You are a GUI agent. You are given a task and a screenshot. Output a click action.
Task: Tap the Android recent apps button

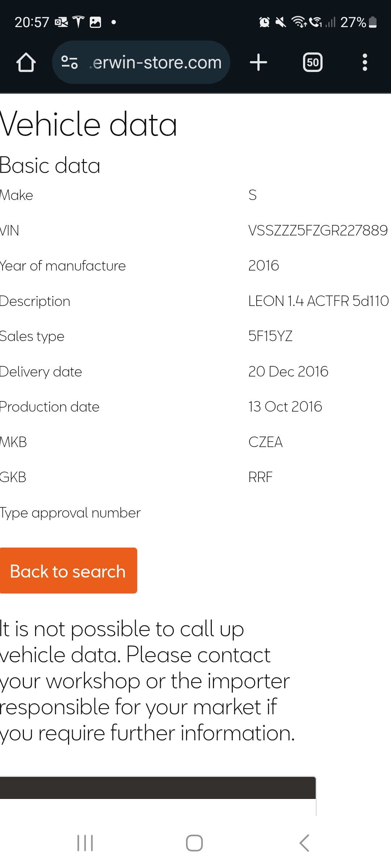[x=85, y=843]
